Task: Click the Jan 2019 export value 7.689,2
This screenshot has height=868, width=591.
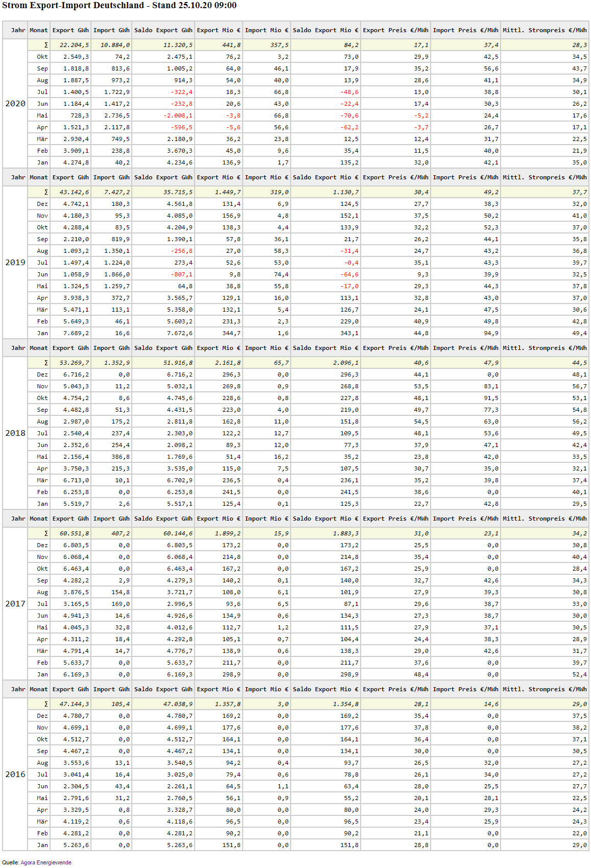Action: pyautogui.click(x=76, y=333)
